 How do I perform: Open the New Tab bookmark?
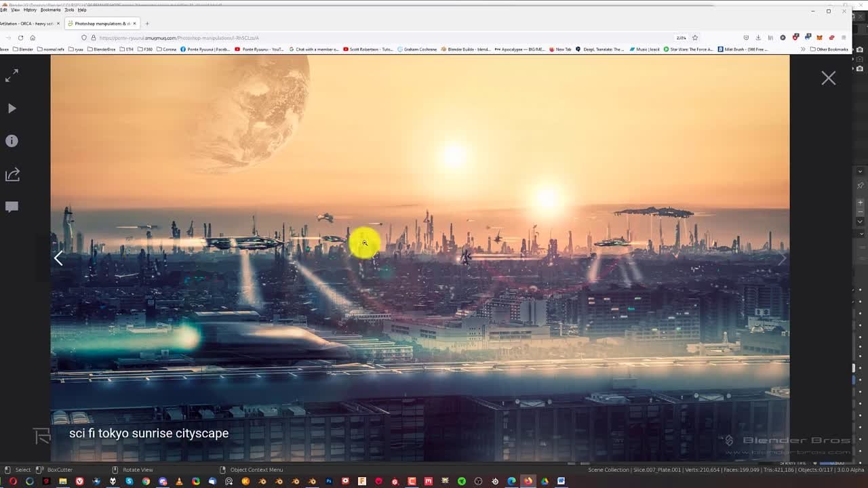click(560, 49)
